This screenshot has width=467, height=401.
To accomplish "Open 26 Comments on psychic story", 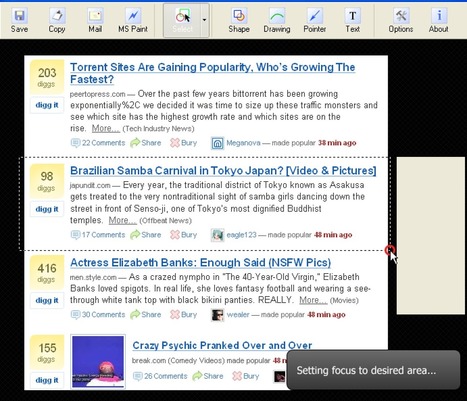I will pyautogui.click(x=160, y=376).
